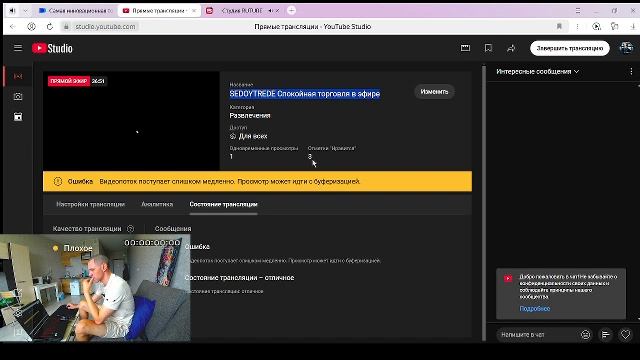Image resolution: width=640 pixels, height=360 pixels.
Task: Click the bookmark icon in Studio header
Action: pyautogui.click(x=488, y=48)
